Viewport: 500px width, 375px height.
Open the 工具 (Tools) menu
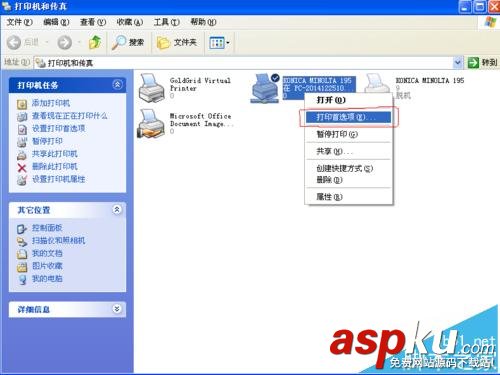[x=166, y=22]
